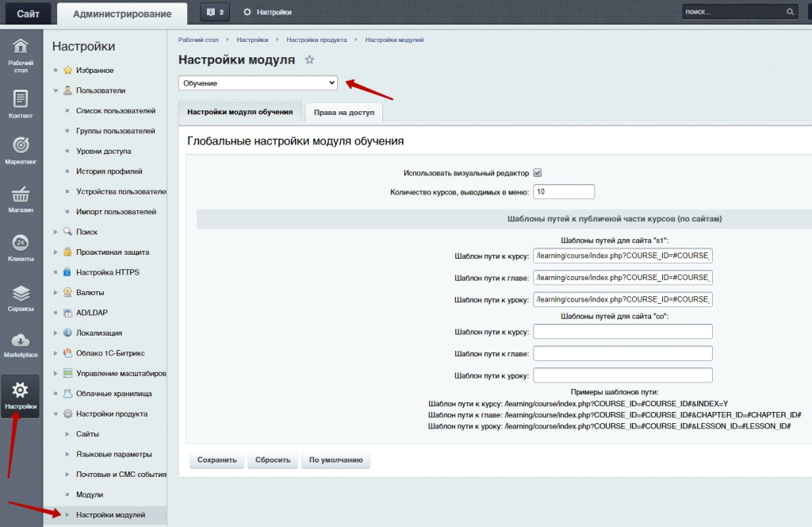Collapse the Пользователи tree section
Image resolution: width=812 pixels, height=527 pixels.
coord(56,90)
